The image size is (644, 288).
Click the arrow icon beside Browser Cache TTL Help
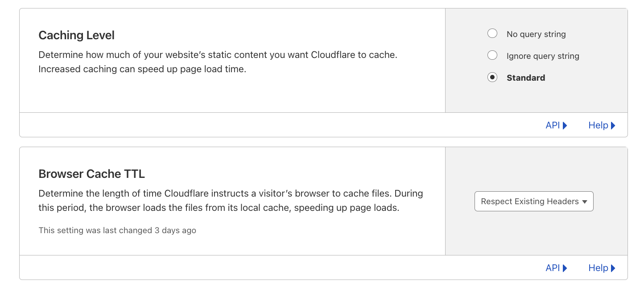click(613, 268)
